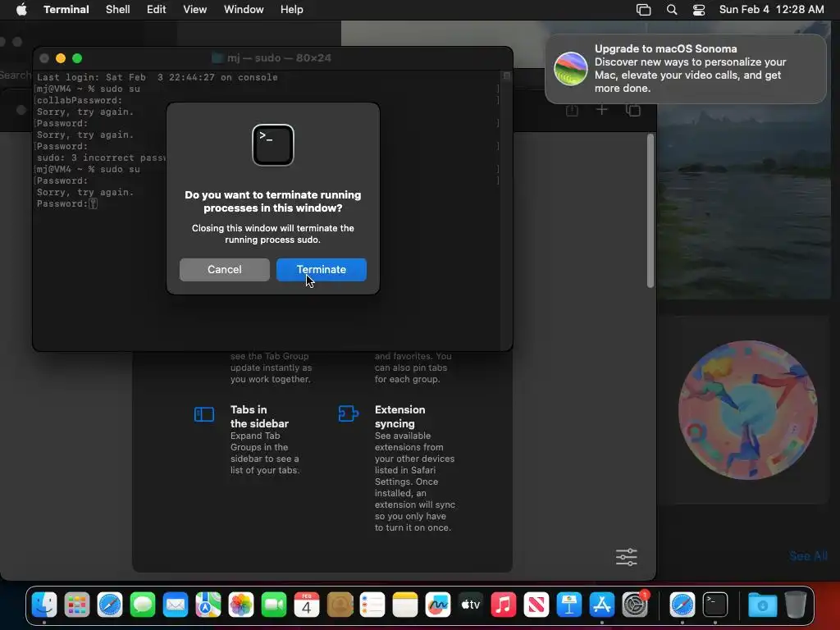Image resolution: width=840 pixels, height=630 pixels.
Task: Zoom the Terminal window with green button
Action: coord(77,58)
